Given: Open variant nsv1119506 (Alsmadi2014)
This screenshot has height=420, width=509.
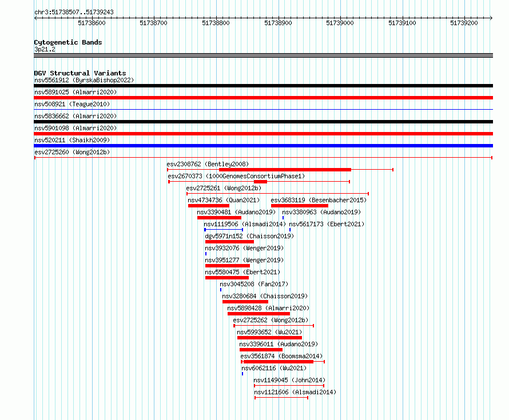Looking at the screenshot, I should 245,224.
